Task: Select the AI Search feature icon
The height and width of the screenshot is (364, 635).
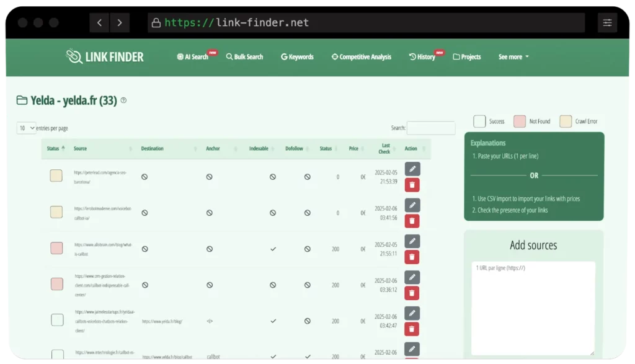Action: click(x=180, y=56)
